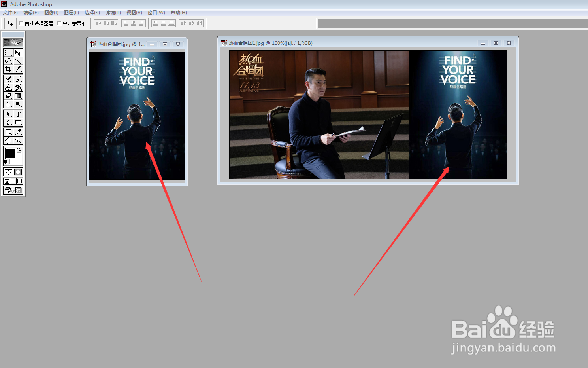
Task: Choose Full Screen Mode without menu bar
Action: (20, 181)
